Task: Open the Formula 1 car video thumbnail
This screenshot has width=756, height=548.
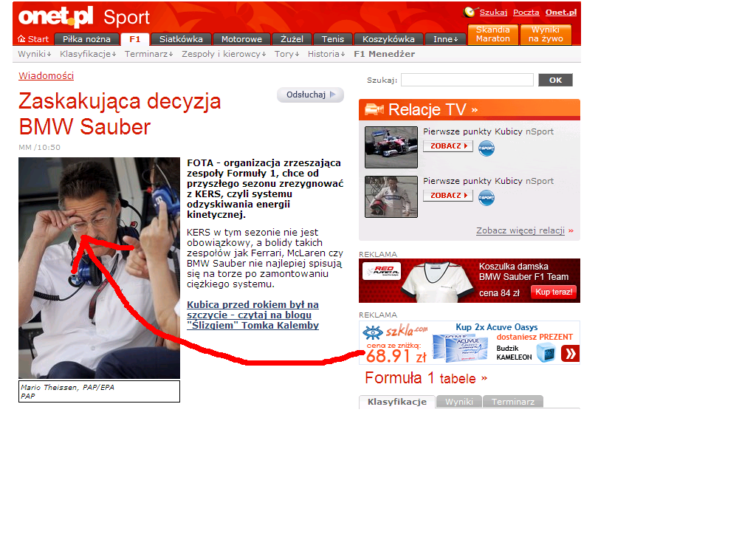Action: 391,147
